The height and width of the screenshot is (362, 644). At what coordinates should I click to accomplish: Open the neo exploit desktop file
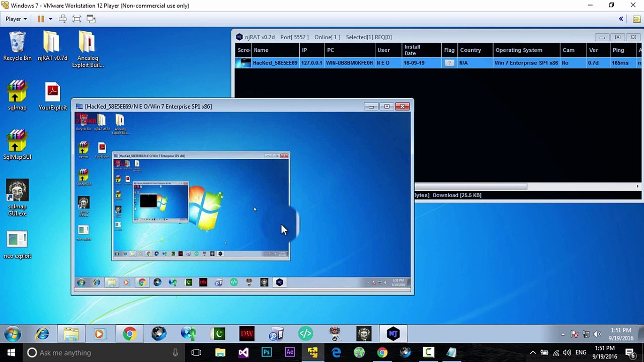click(x=17, y=245)
